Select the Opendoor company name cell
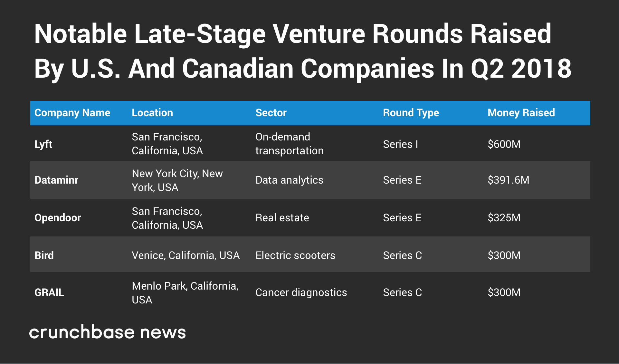 (x=58, y=218)
